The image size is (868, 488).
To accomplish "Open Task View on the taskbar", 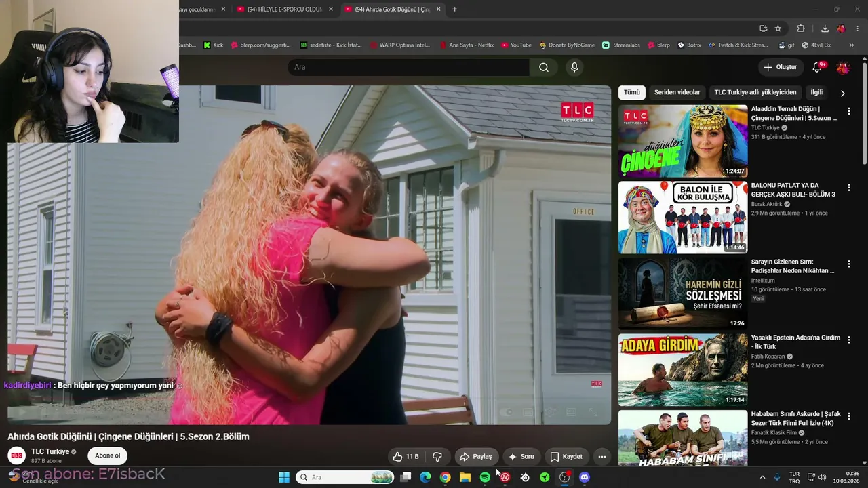I will click(406, 477).
